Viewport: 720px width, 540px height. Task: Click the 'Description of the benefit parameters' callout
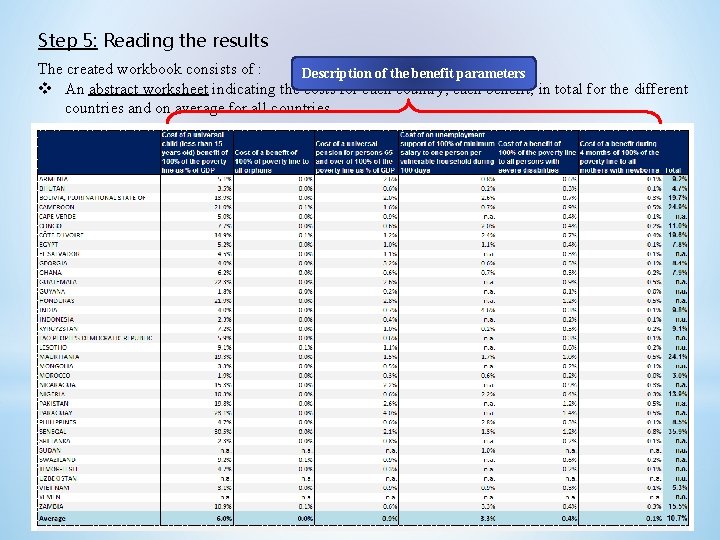click(413, 73)
